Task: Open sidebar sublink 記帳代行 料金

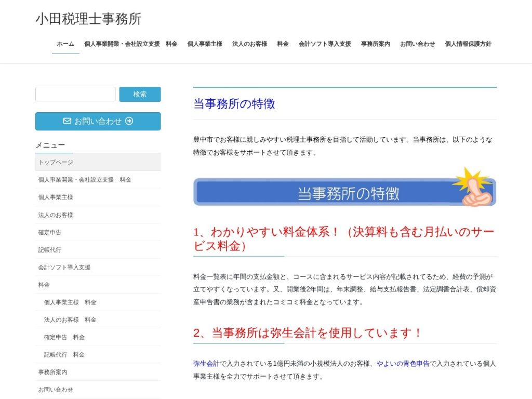Action: [98, 354]
